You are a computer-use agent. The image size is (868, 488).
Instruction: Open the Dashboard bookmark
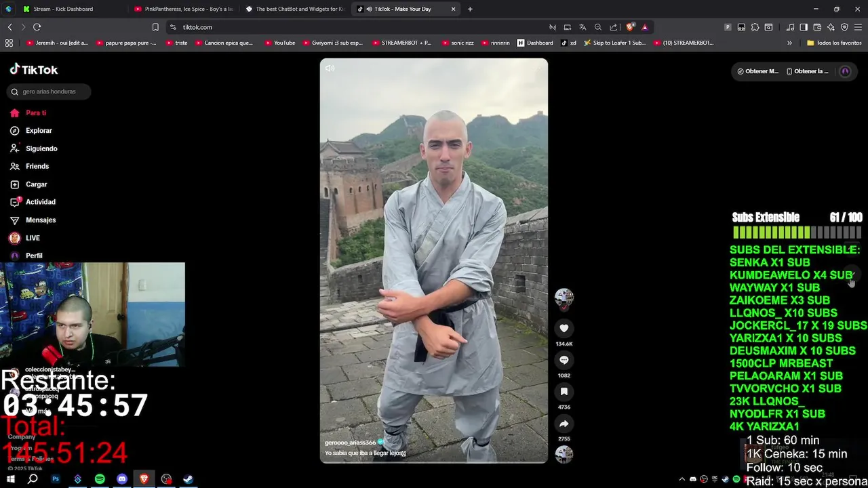[x=535, y=43]
